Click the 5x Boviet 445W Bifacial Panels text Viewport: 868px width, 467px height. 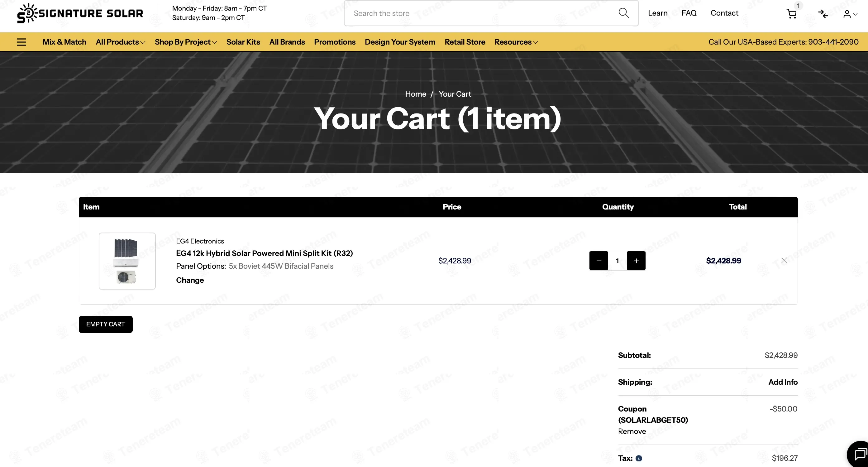coord(281,266)
